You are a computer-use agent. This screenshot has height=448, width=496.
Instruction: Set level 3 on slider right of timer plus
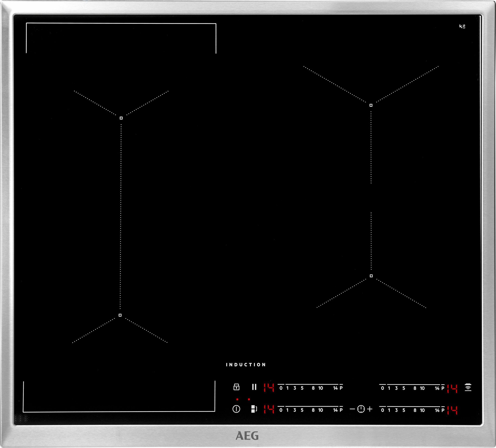pos(396,410)
